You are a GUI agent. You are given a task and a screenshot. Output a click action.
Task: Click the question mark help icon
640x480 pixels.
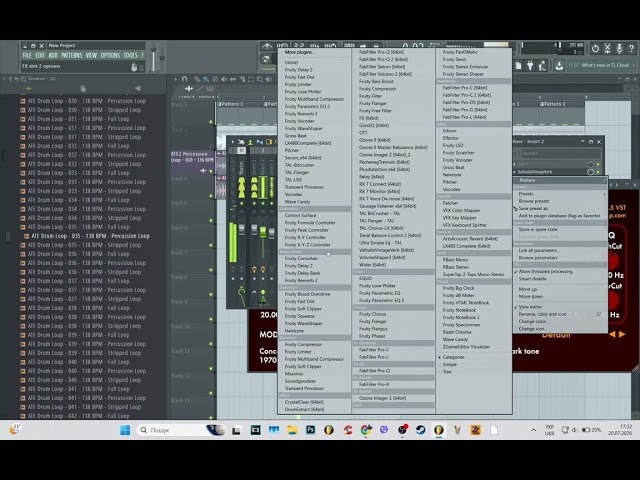coord(631,49)
